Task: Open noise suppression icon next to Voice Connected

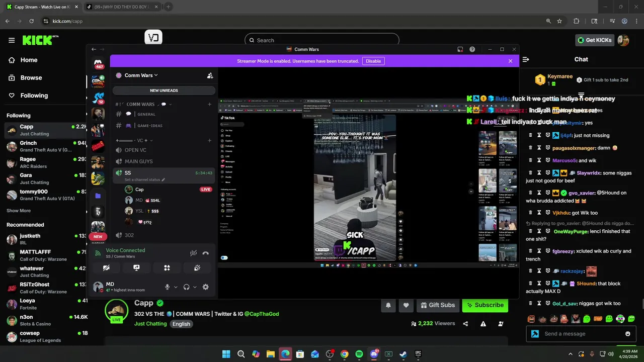Action: [193, 253]
